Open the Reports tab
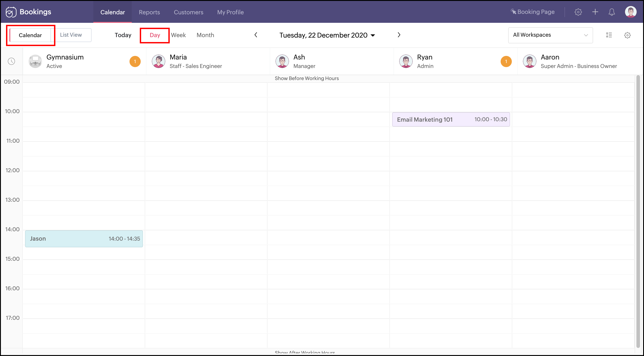The image size is (644, 356). click(x=149, y=12)
